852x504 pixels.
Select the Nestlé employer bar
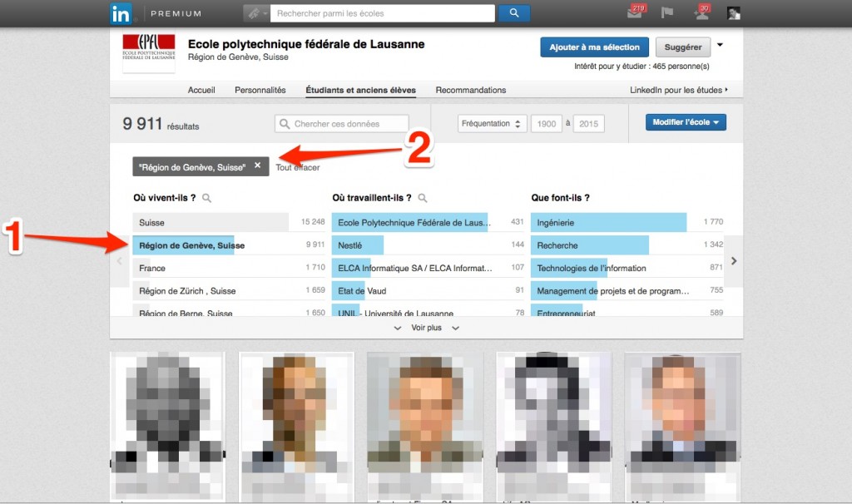pyautogui.click(x=428, y=245)
